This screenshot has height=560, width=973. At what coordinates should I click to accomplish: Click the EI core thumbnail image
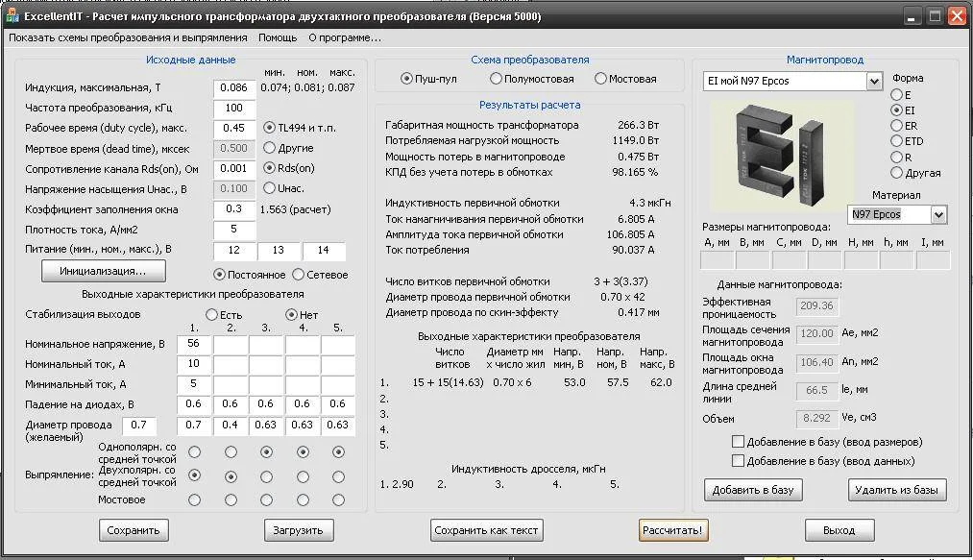point(781,156)
